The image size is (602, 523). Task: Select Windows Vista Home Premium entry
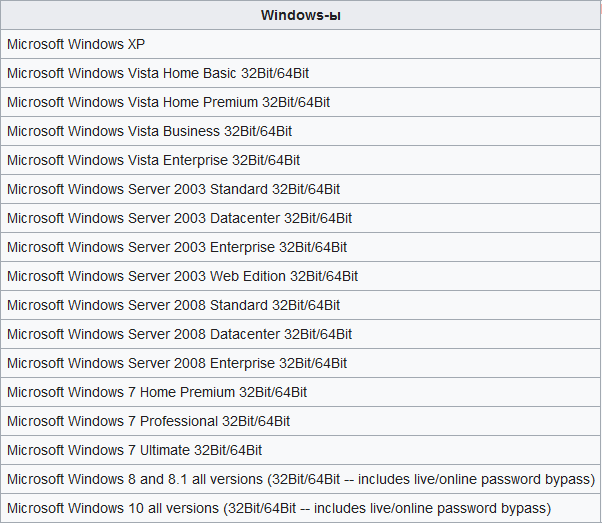[168, 102]
